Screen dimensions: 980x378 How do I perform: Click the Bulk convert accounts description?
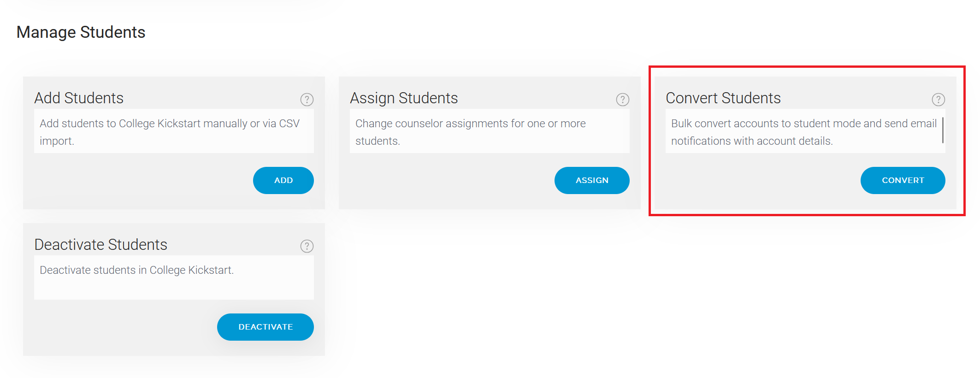click(804, 132)
